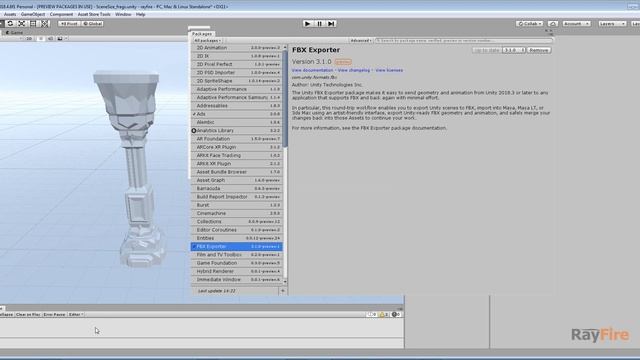640x360 pixels.
Task: Select the 2D PSD Importer package
Action: [236, 73]
